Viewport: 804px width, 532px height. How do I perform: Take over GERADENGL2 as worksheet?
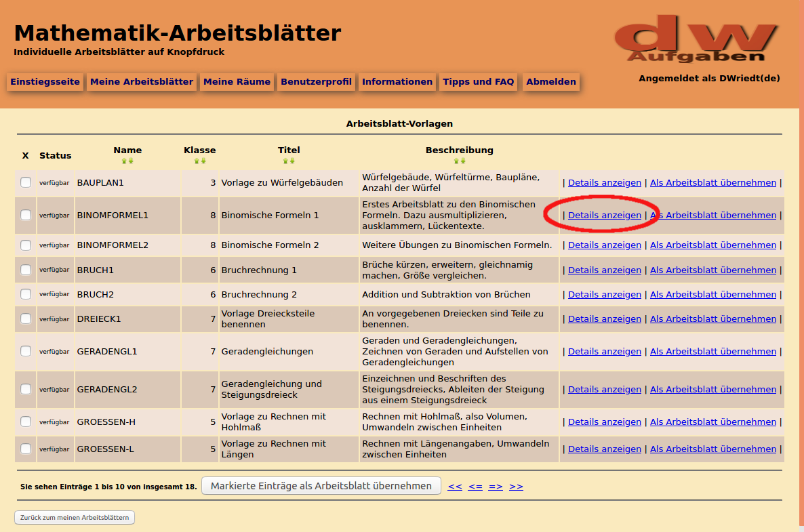(x=713, y=390)
